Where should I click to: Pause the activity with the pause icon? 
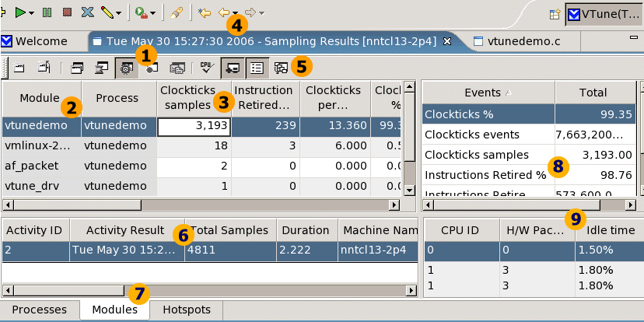[x=47, y=13]
